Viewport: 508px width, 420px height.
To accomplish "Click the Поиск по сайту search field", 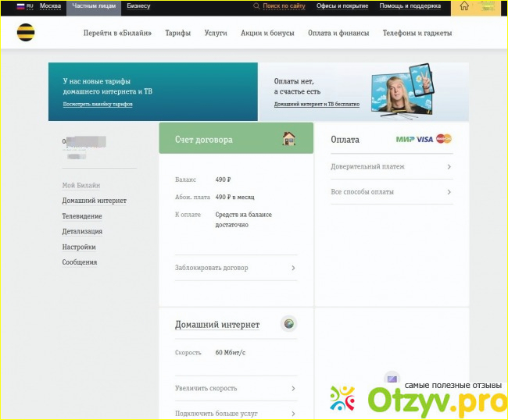I will [284, 6].
